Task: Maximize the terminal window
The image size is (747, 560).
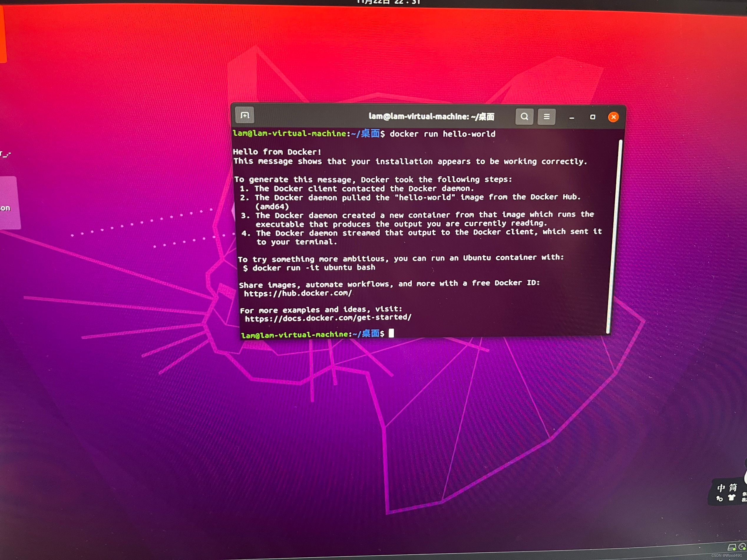Action: (592, 117)
